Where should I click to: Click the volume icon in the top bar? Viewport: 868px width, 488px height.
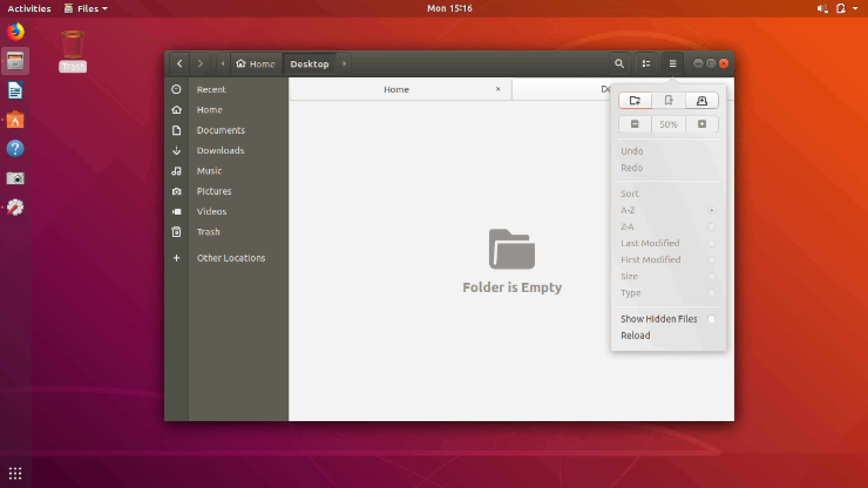(822, 8)
